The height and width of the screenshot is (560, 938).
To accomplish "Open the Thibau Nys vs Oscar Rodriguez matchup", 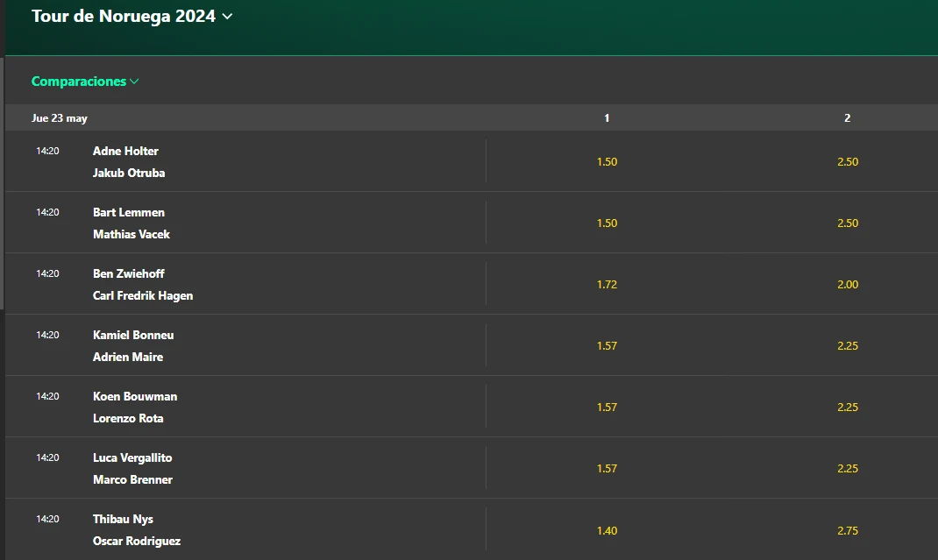I will 137,530.
